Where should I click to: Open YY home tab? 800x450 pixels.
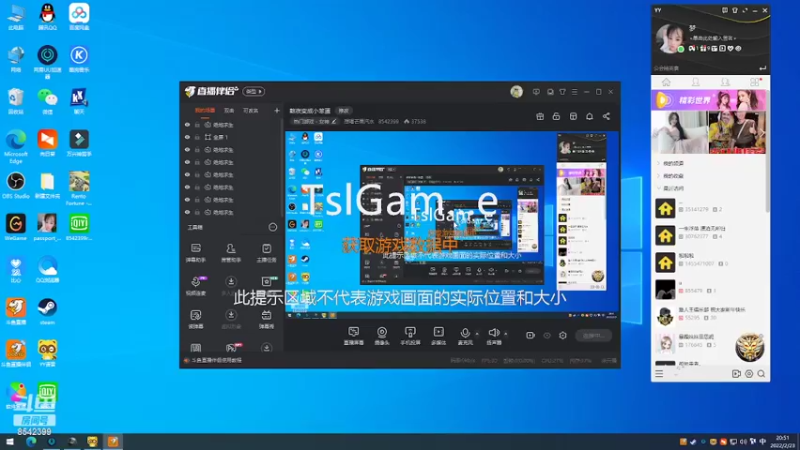666,82
